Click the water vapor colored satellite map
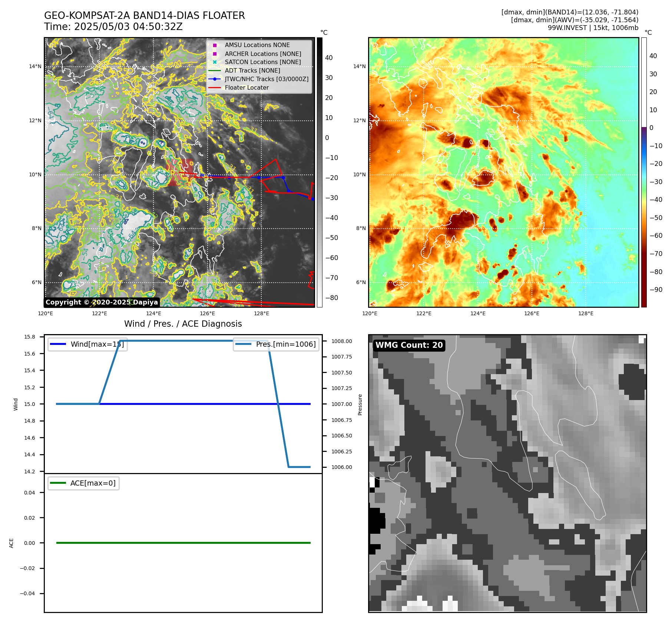The image size is (672, 626). tap(504, 172)
